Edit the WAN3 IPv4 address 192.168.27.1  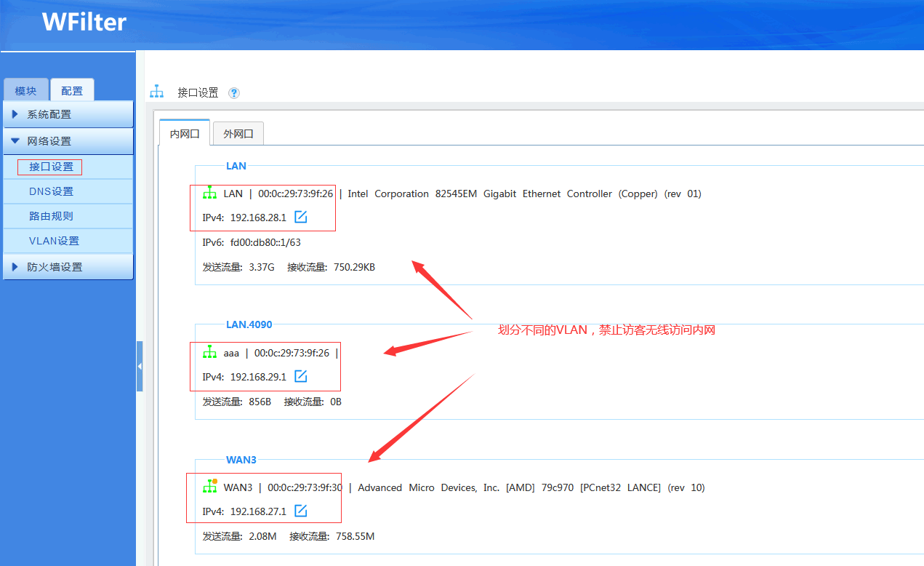click(300, 511)
